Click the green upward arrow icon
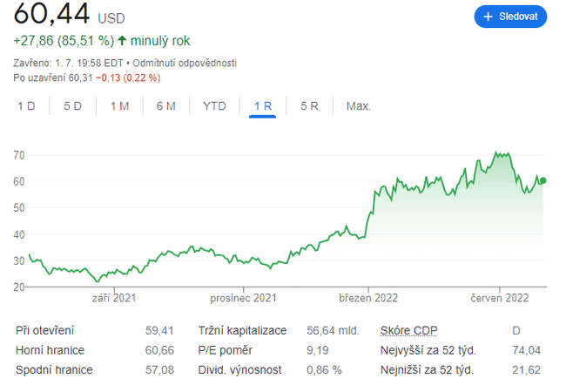The image size is (566, 392). pyautogui.click(x=122, y=41)
